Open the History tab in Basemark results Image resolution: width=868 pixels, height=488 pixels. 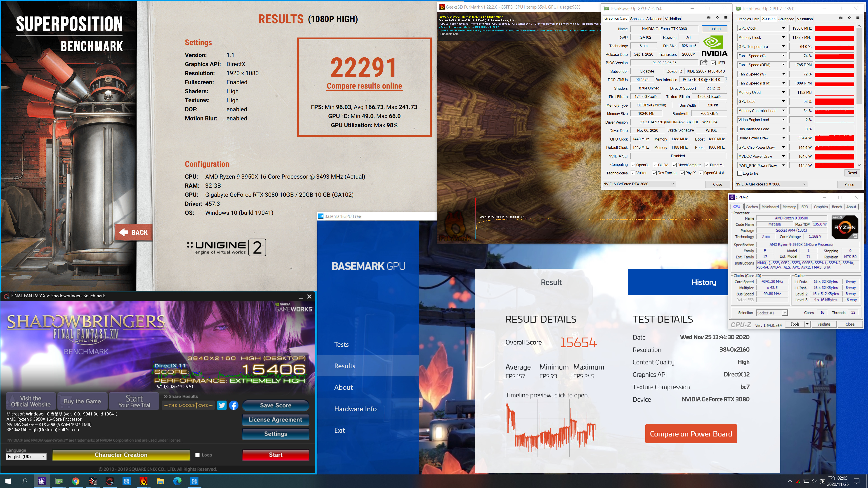coord(678,282)
